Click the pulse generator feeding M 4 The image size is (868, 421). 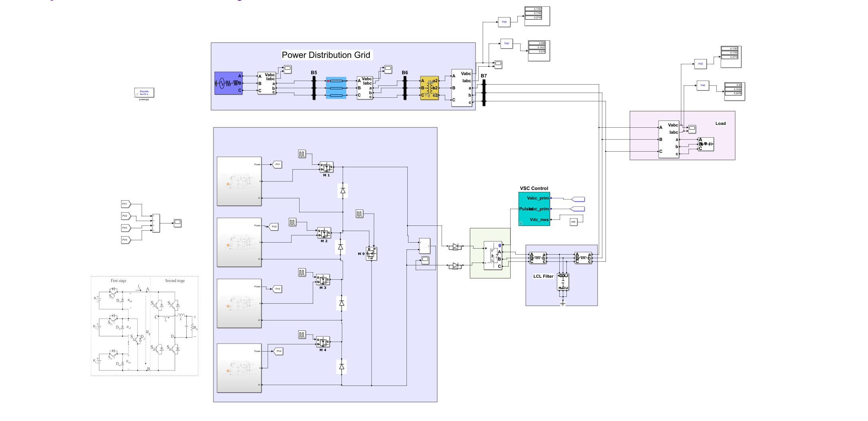302,335
